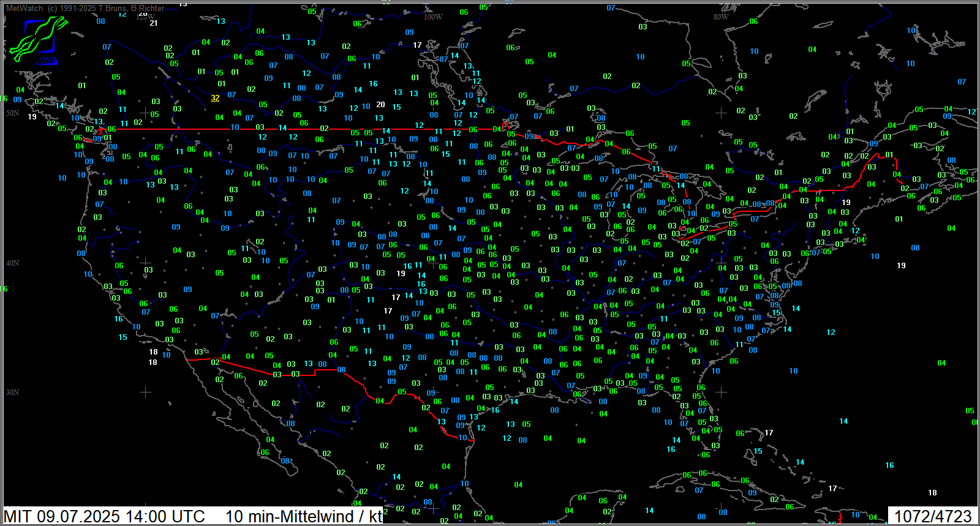Image resolution: width=980 pixels, height=526 pixels.
Task: Click the station counter "1072/4723"
Action: click(933, 516)
